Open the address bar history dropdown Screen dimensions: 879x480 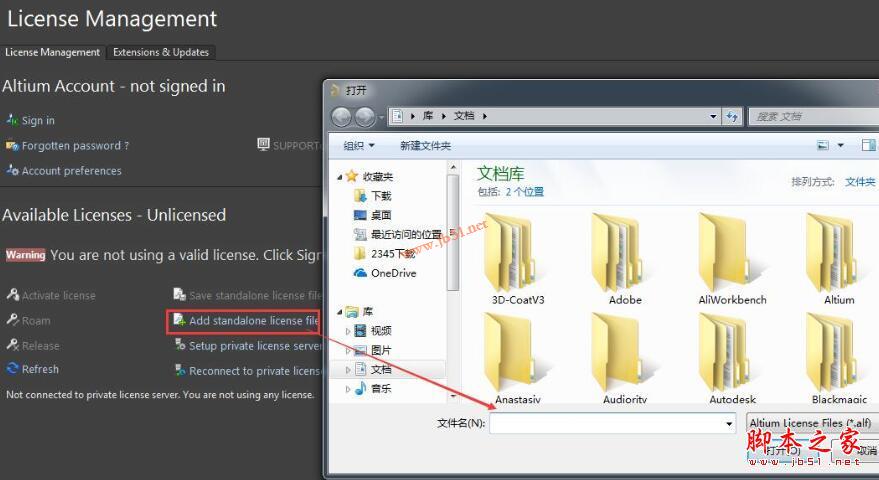click(713, 117)
